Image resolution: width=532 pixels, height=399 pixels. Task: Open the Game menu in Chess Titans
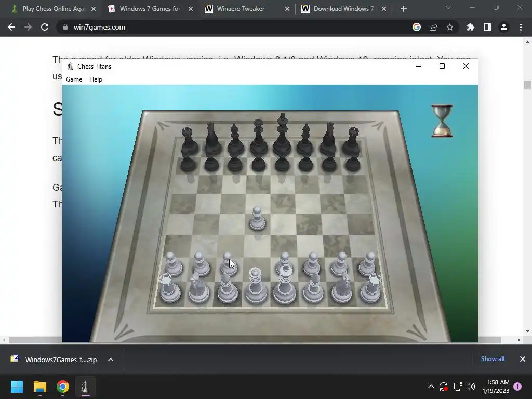point(74,79)
